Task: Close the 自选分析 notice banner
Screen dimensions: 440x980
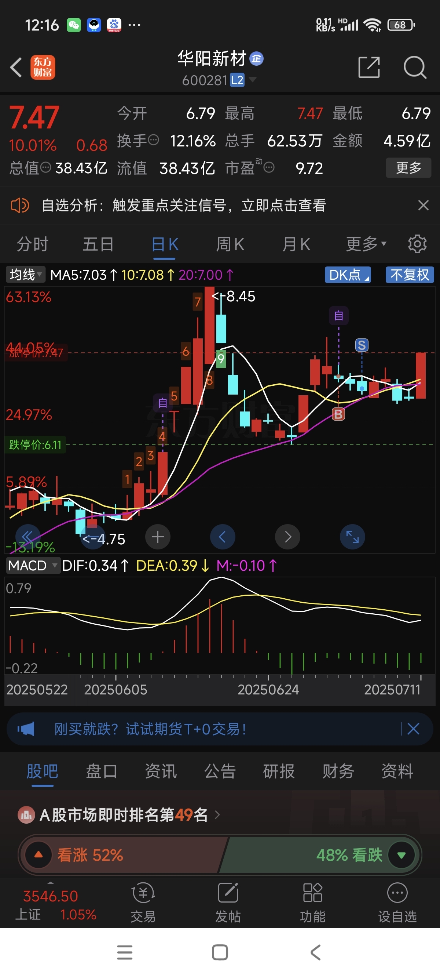Action: [x=423, y=206]
